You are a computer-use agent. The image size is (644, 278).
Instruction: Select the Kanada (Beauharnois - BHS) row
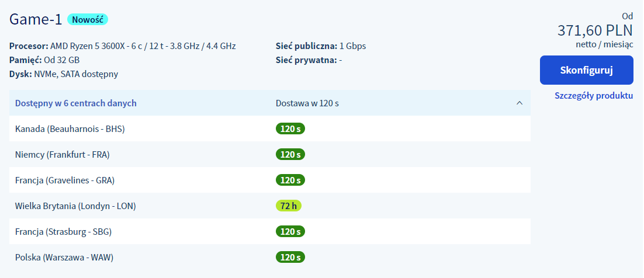[x=70, y=129]
